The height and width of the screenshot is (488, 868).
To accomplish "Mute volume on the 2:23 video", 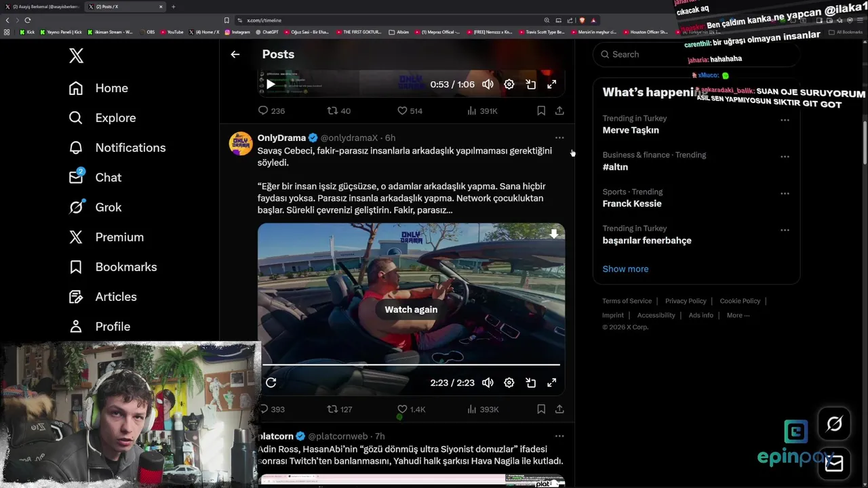I will coord(488,383).
